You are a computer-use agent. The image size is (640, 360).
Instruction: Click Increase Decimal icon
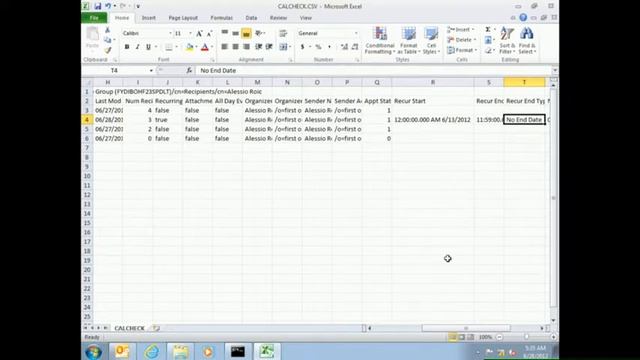344,47
